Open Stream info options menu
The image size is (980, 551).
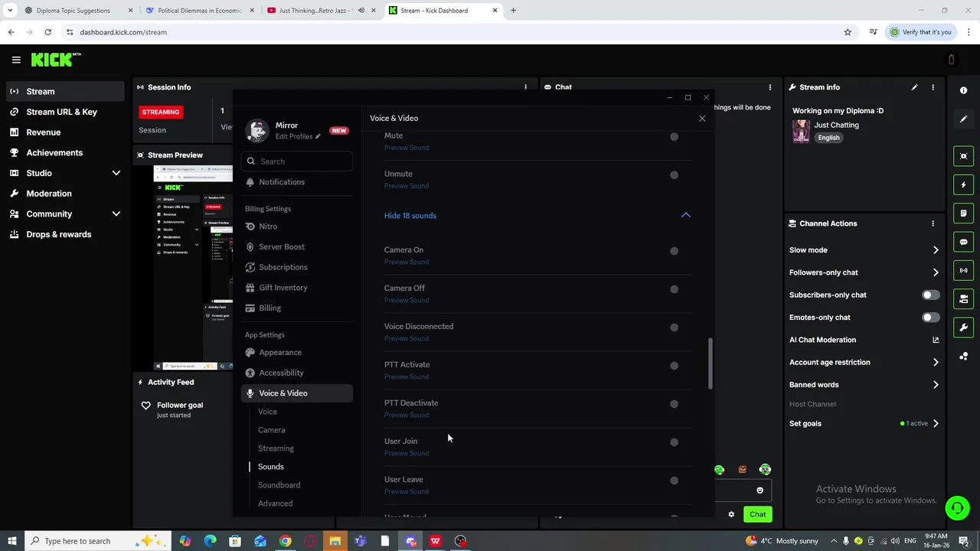(x=933, y=87)
